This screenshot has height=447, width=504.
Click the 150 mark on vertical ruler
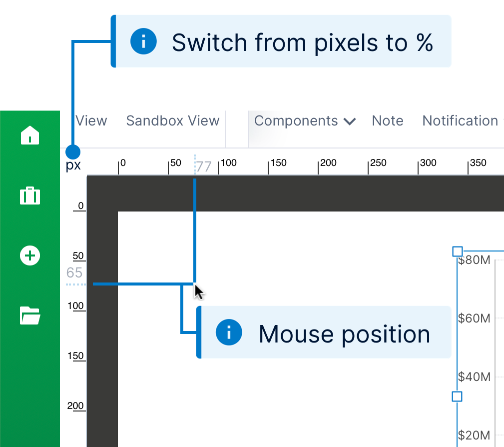point(76,356)
